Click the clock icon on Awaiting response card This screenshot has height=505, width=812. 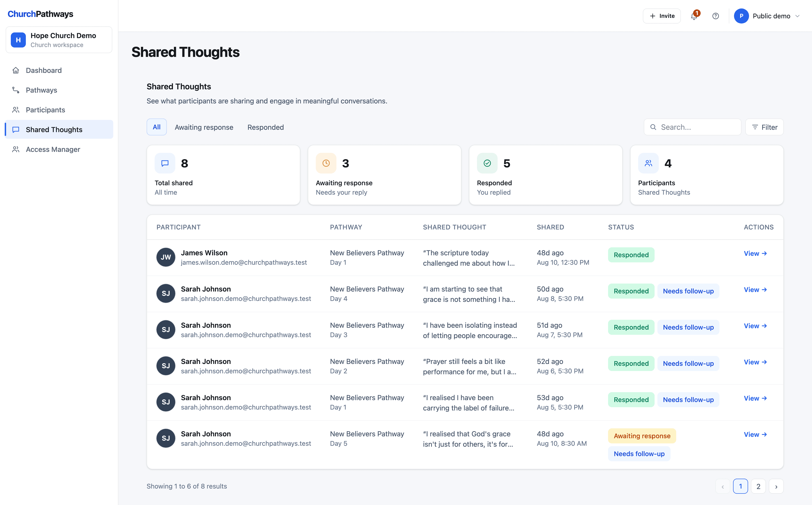(326, 163)
